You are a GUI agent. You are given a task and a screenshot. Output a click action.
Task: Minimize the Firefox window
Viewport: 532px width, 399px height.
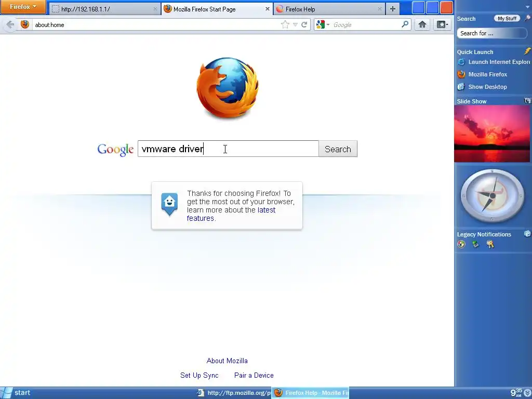418,8
